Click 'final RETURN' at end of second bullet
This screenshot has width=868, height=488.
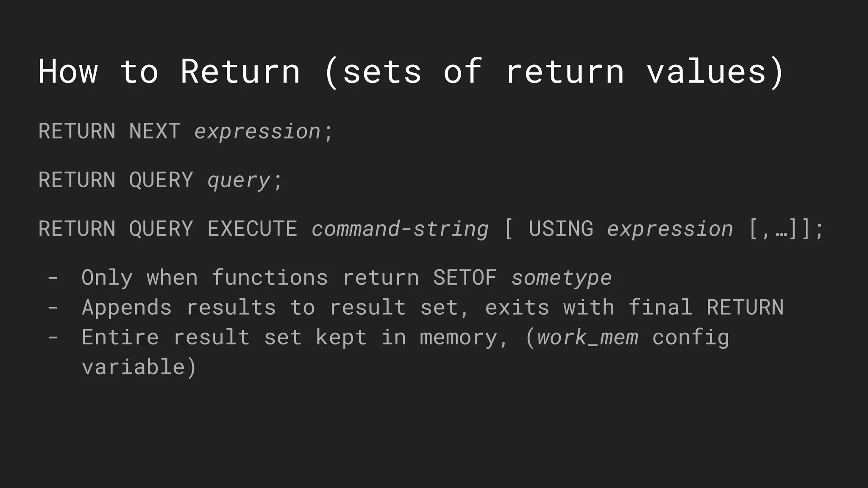pos(706,307)
